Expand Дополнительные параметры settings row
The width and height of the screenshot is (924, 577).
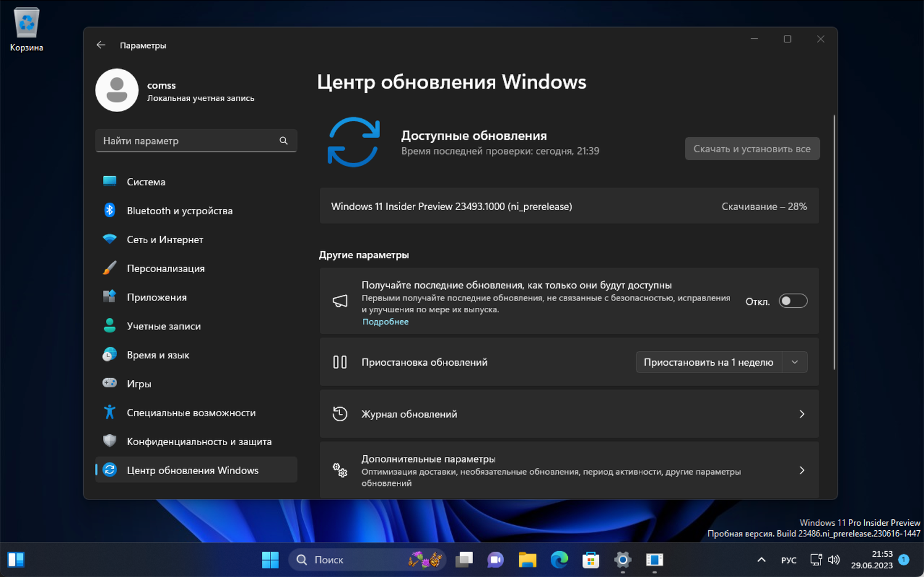tap(802, 470)
